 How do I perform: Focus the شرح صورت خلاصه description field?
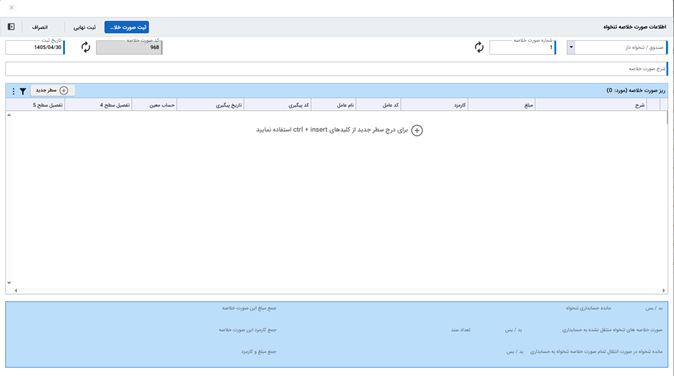tap(337, 69)
